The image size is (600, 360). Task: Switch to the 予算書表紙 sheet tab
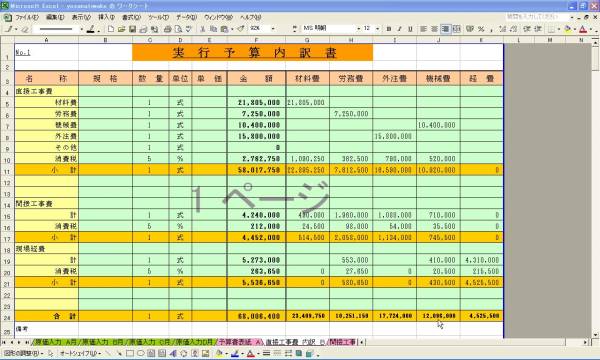coord(240,342)
